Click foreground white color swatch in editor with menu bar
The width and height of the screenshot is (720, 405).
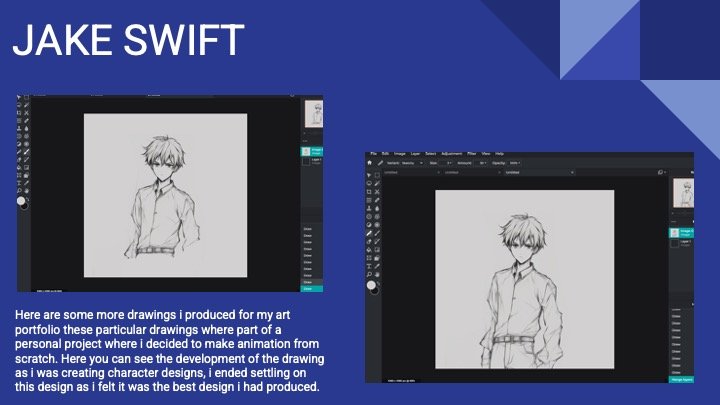(x=371, y=285)
